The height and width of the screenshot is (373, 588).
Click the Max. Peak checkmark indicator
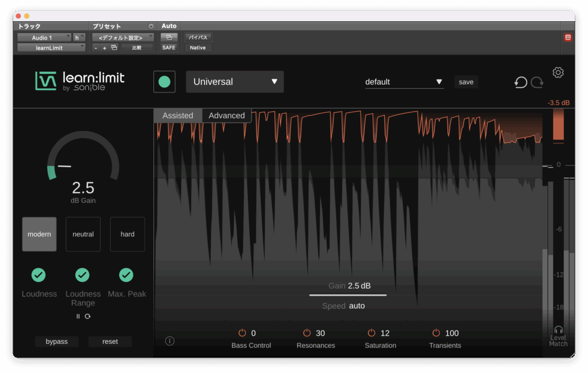[126, 275]
